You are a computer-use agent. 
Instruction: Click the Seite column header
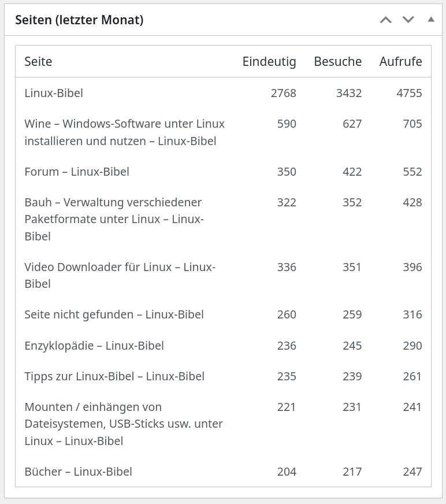coord(38,61)
